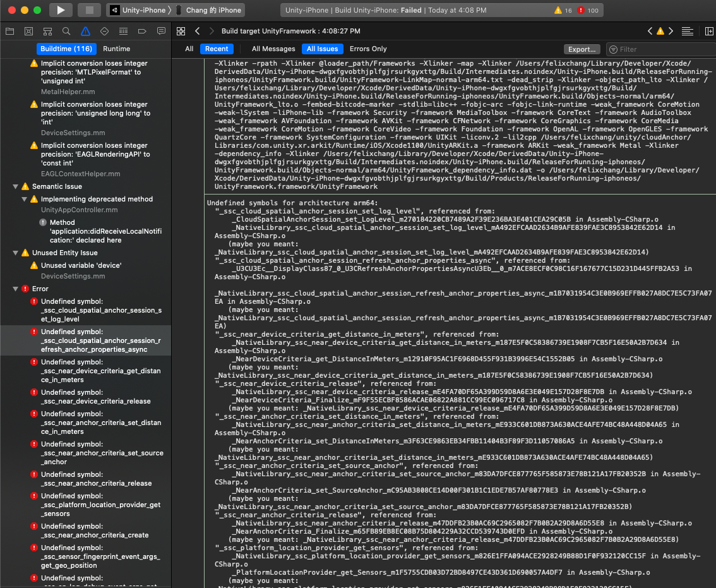Click UnityAppController.mm file label

tap(80, 210)
